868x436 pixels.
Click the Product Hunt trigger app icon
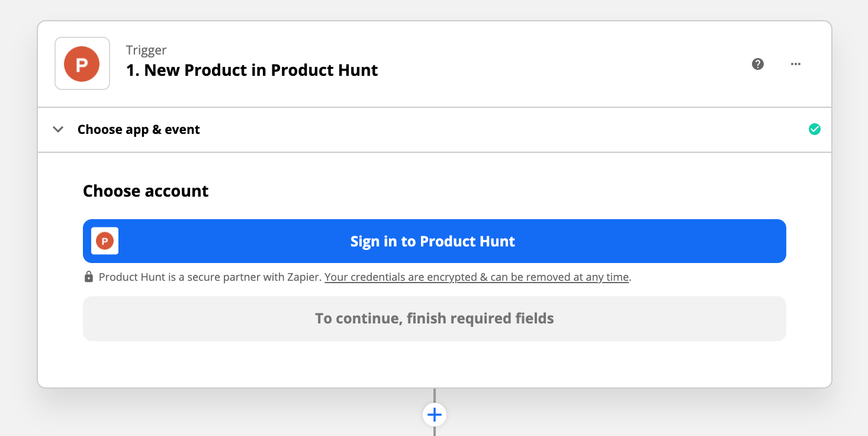coord(82,63)
